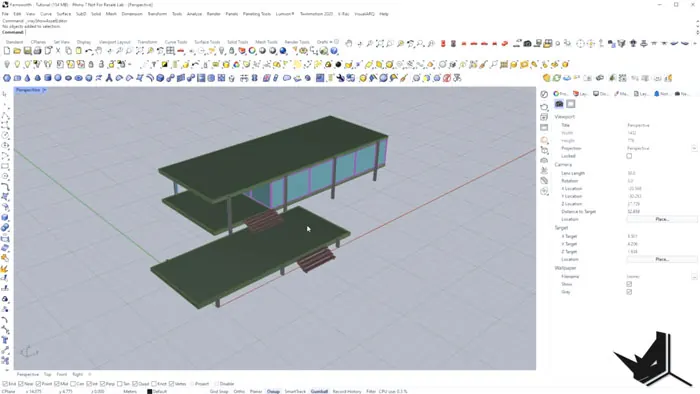Click the target Location Place button
Viewport: 700px width, 394px height.
point(662,259)
